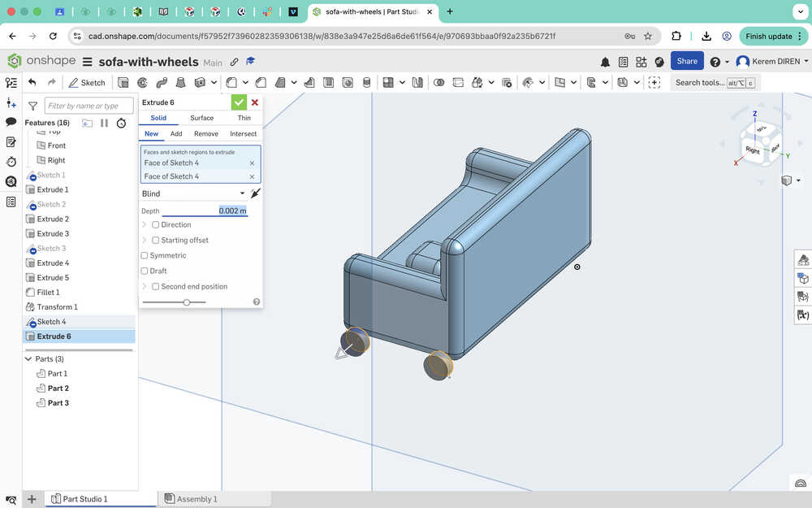812x508 pixels.
Task: Select the Remove operation option
Action: pos(205,133)
